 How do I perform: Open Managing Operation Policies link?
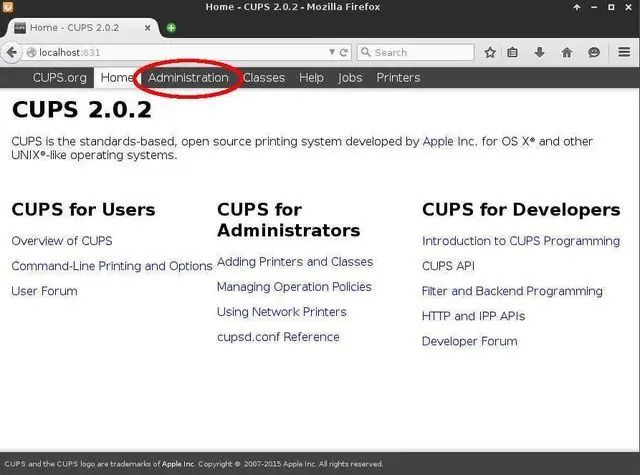[x=294, y=287]
